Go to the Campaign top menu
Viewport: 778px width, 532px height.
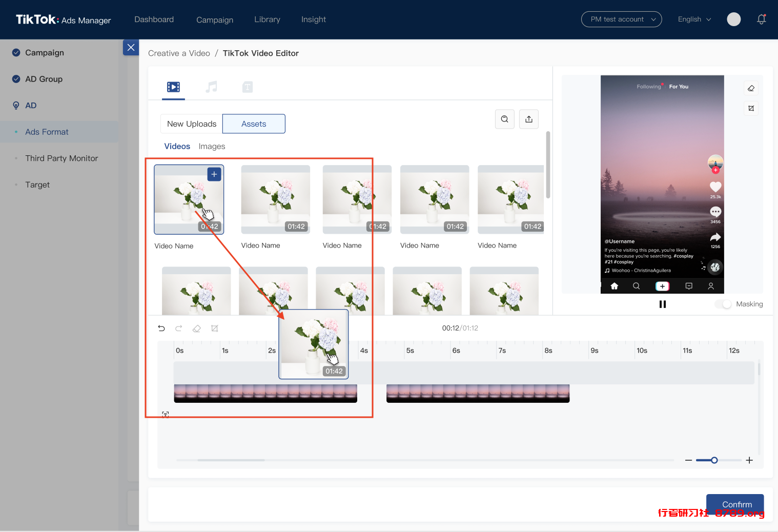pos(215,19)
